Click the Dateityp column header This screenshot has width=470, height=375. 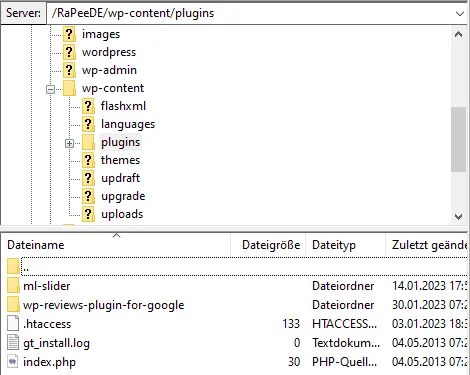point(334,245)
